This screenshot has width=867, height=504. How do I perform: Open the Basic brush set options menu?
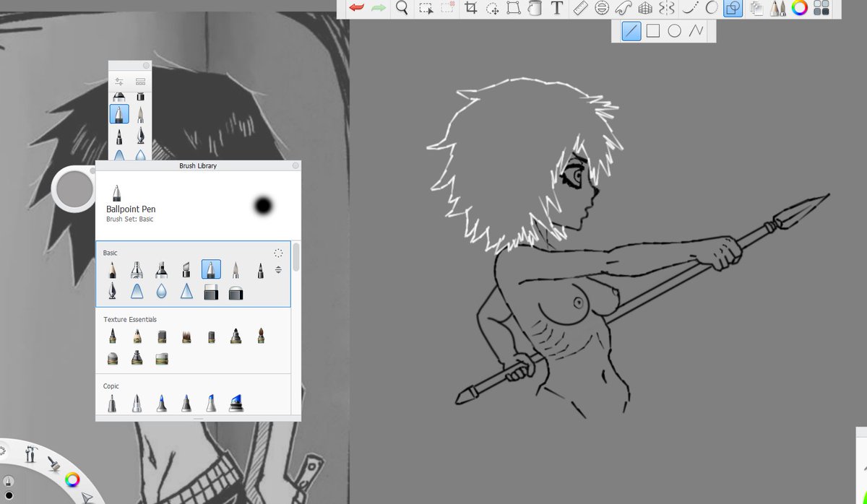click(278, 253)
